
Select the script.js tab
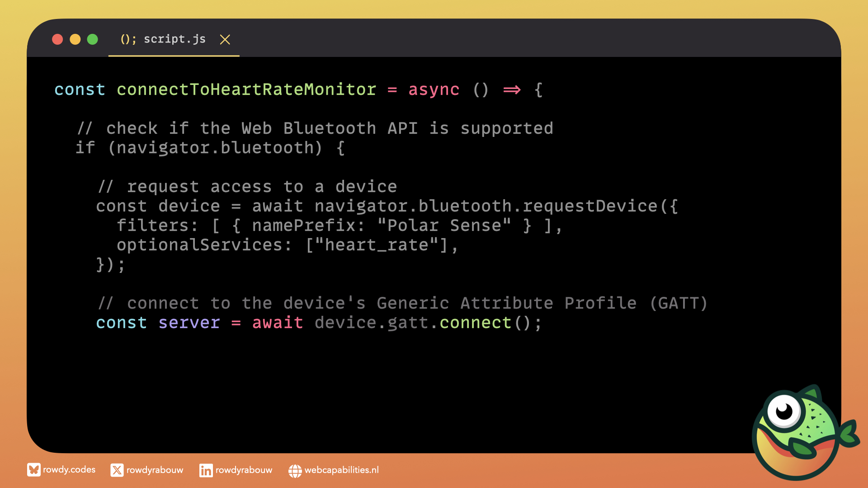(175, 39)
